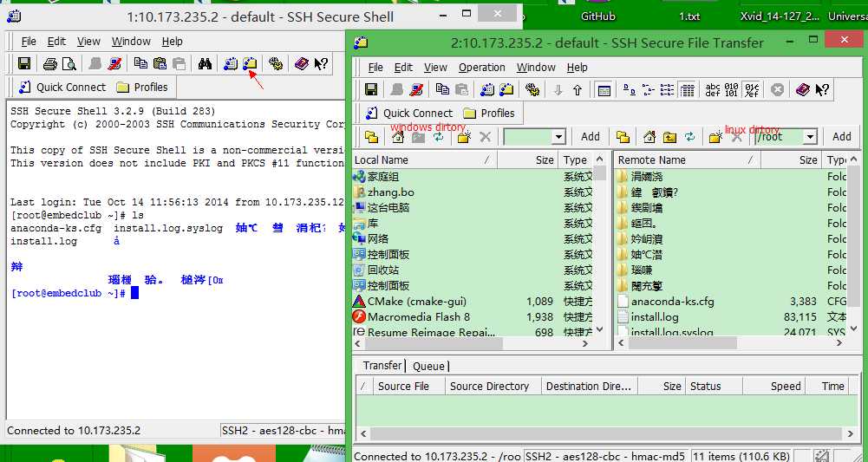868x462 pixels.
Task: Click Save icon in Secure Shell toolbar
Action: point(23,63)
